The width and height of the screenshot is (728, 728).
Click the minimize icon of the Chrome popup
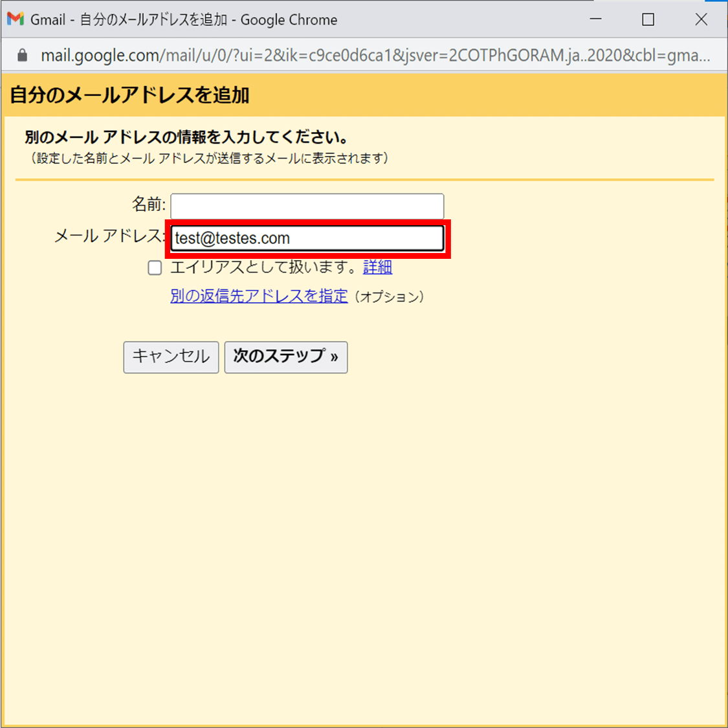tap(595, 19)
